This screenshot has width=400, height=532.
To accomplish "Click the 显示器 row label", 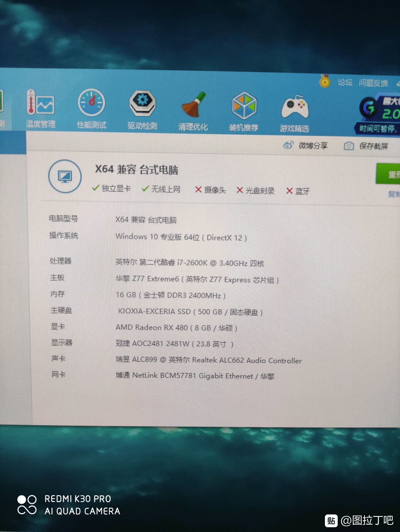I will pos(62,343).
